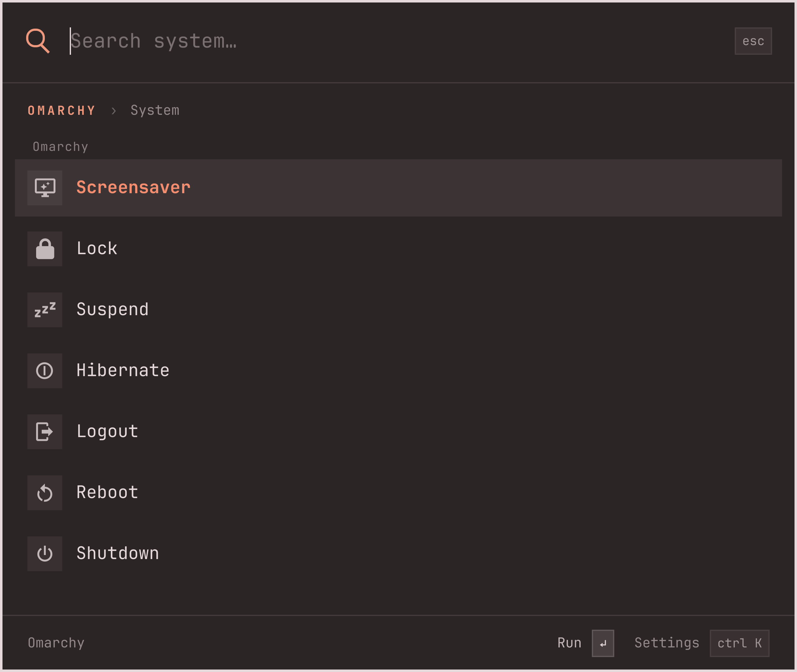Click the System breadcrumb item
The image size is (797, 672).
[x=155, y=110]
